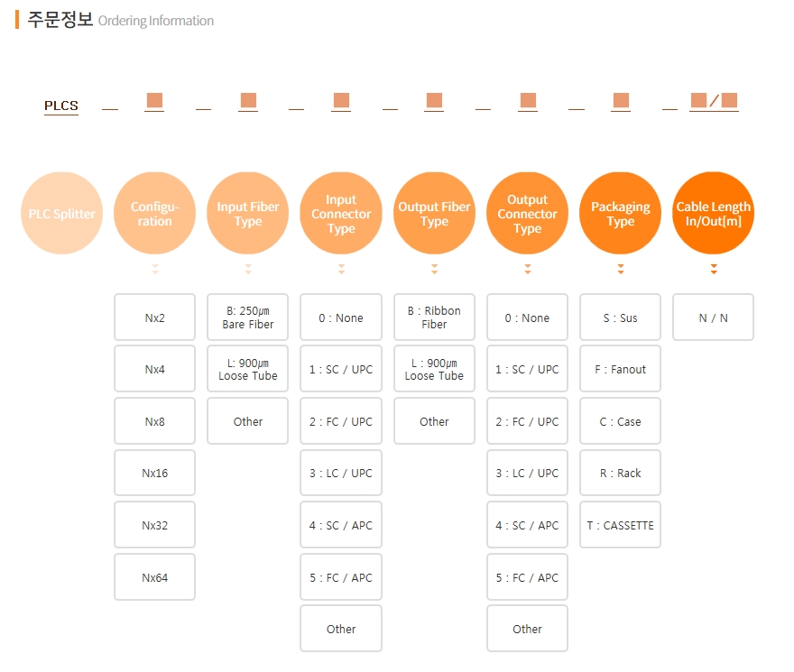Pick B: 250µm Bare Fiber option
The width and height of the screenshot is (794, 672).
[x=248, y=318]
